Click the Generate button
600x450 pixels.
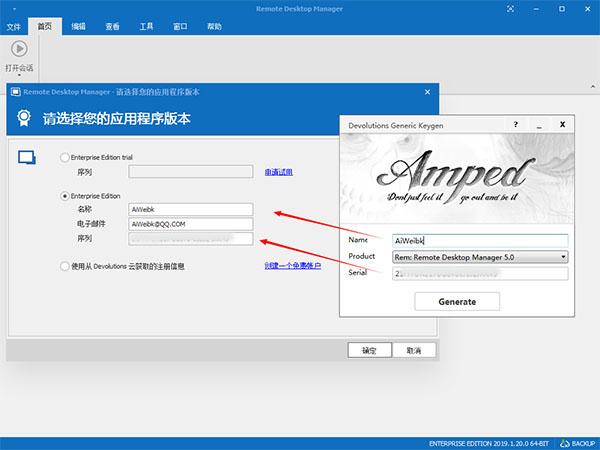(457, 302)
